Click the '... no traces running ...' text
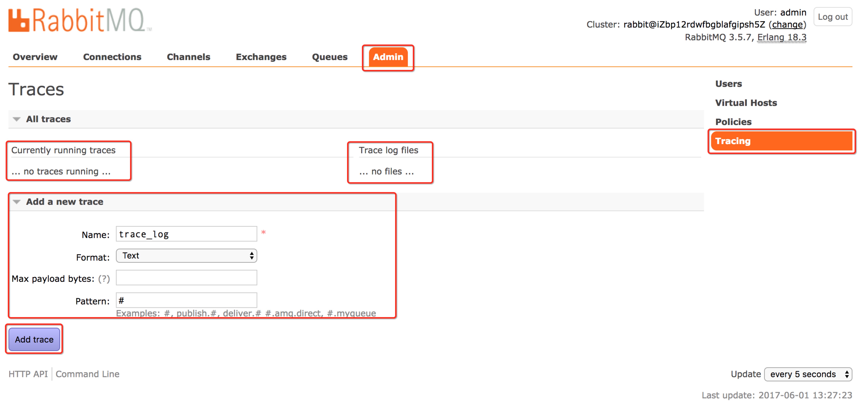Viewport: 868px width, 416px height. pos(61,171)
